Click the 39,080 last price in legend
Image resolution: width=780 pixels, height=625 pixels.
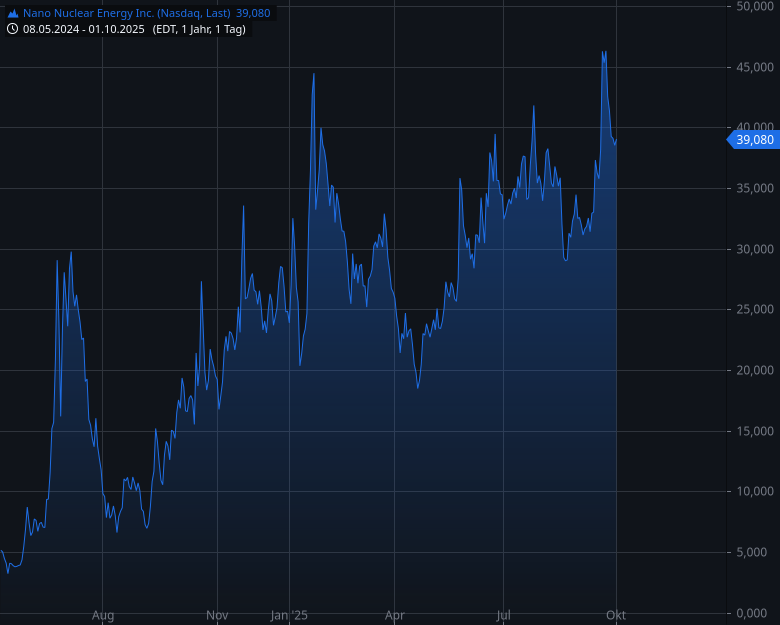(x=254, y=14)
